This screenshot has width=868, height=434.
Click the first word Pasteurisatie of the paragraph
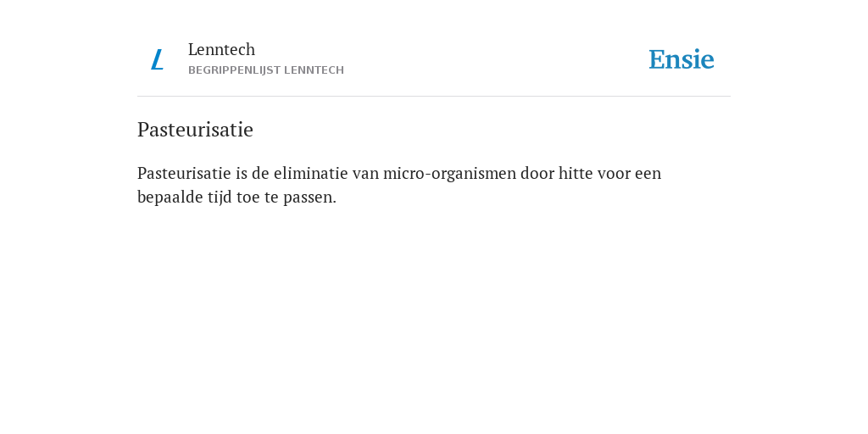[x=184, y=173]
